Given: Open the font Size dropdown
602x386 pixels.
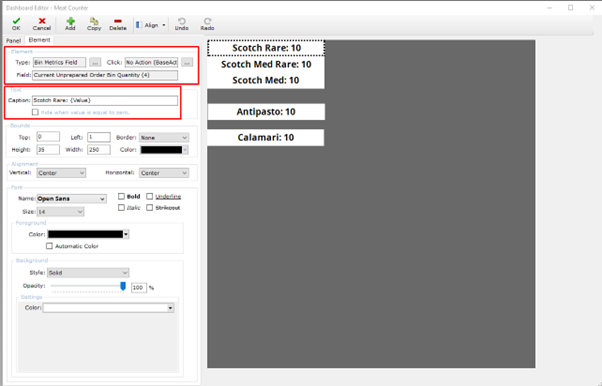Looking at the screenshot, I should click(60, 212).
